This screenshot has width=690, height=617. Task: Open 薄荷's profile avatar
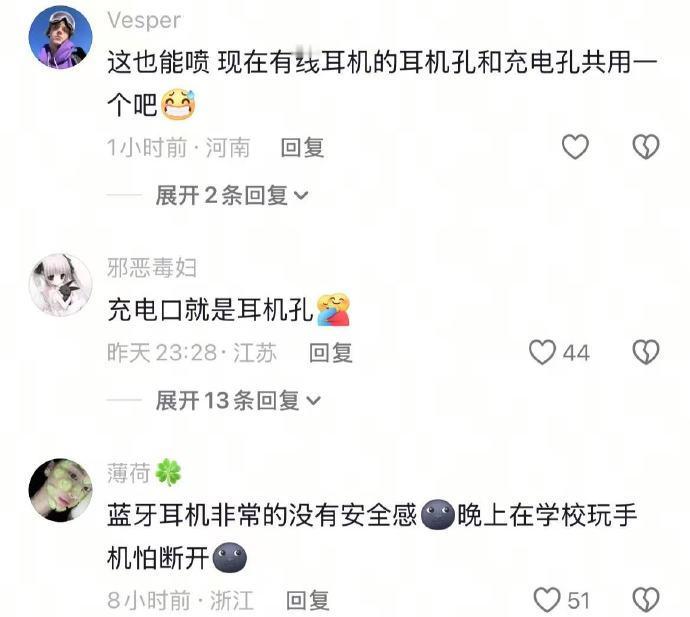coord(60,490)
